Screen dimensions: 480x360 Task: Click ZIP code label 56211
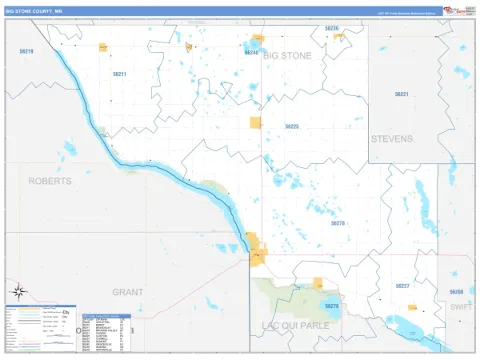120,74
